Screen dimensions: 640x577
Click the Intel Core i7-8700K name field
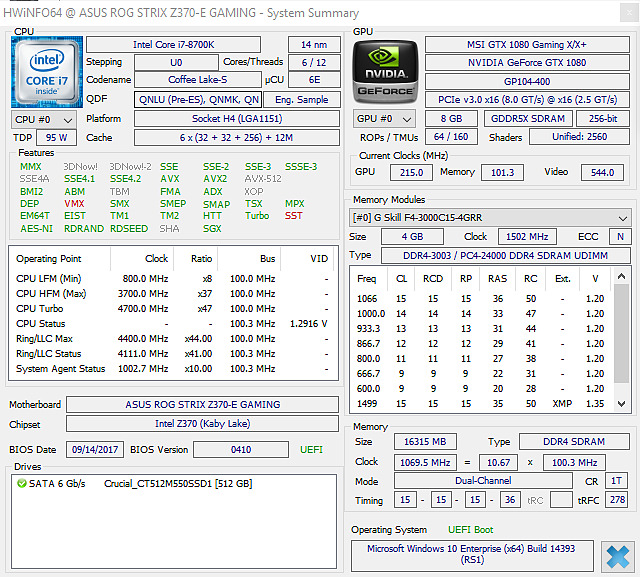click(x=173, y=44)
